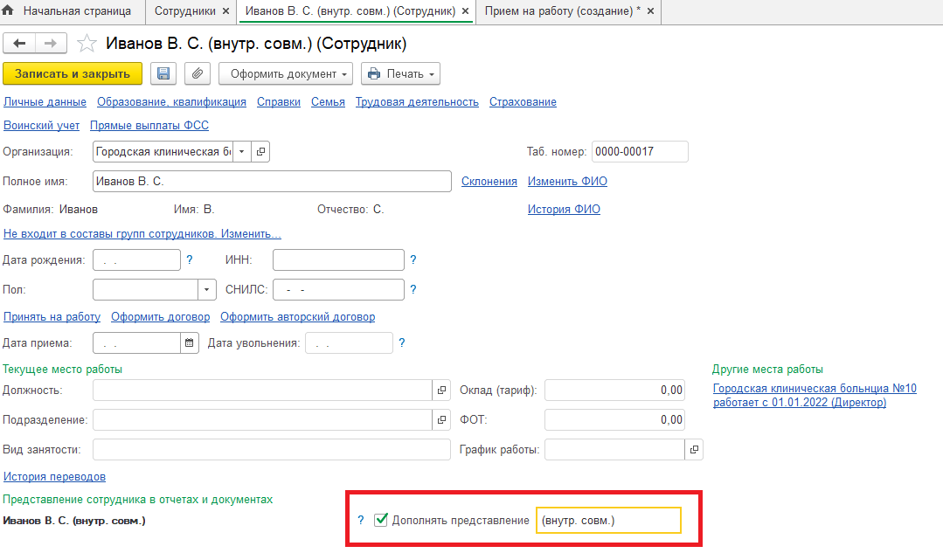
Task: Click Оформить договор link
Action: [x=161, y=316]
